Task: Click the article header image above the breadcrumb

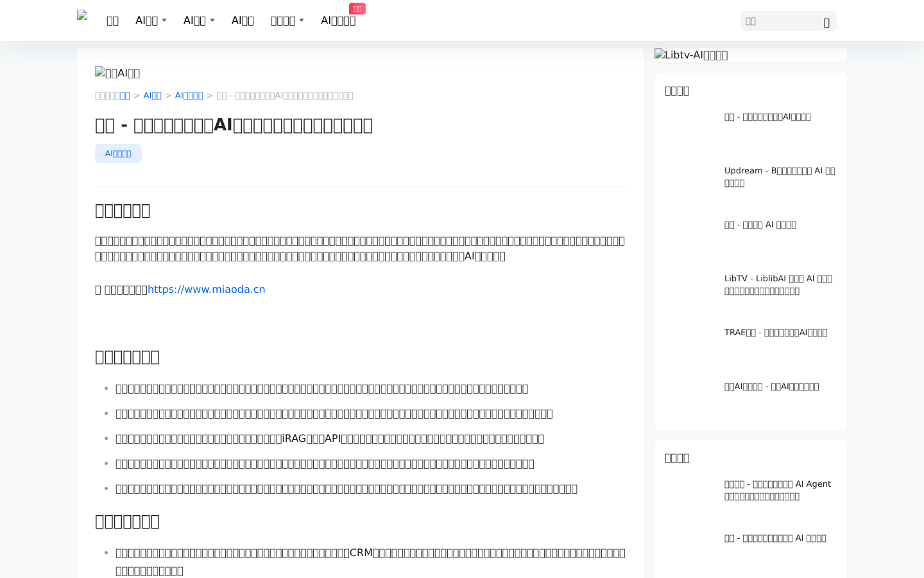Action: point(117,73)
